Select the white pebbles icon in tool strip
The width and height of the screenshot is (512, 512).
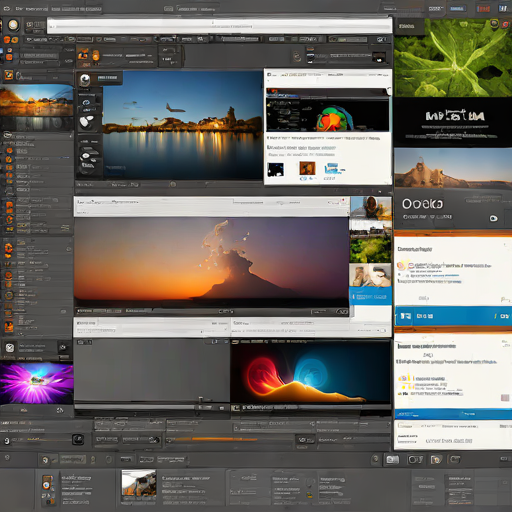click(x=87, y=121)
